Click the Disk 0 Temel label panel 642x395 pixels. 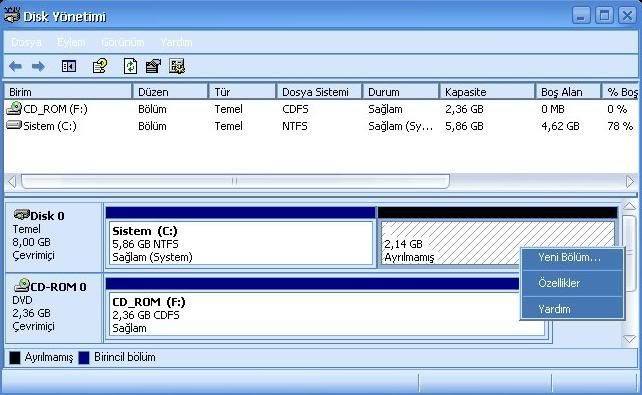tap(53, 237)
